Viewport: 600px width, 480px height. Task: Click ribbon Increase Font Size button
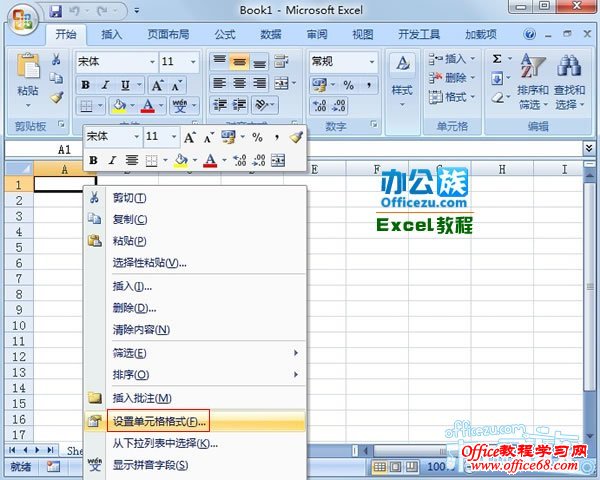[x=157, y=85]
